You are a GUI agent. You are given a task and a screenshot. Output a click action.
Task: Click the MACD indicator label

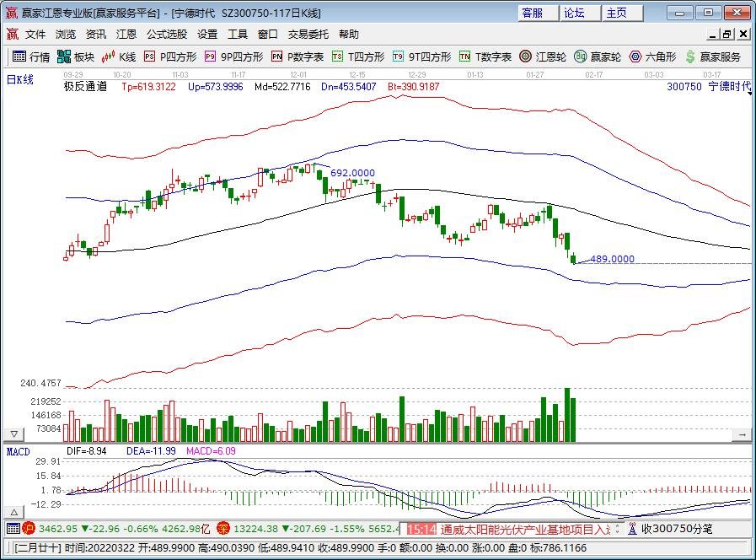[x=18, y=451]
